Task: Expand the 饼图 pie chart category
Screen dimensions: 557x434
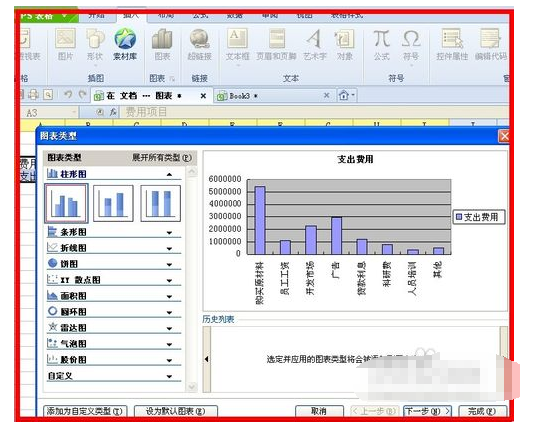Action: coord(114,264)
